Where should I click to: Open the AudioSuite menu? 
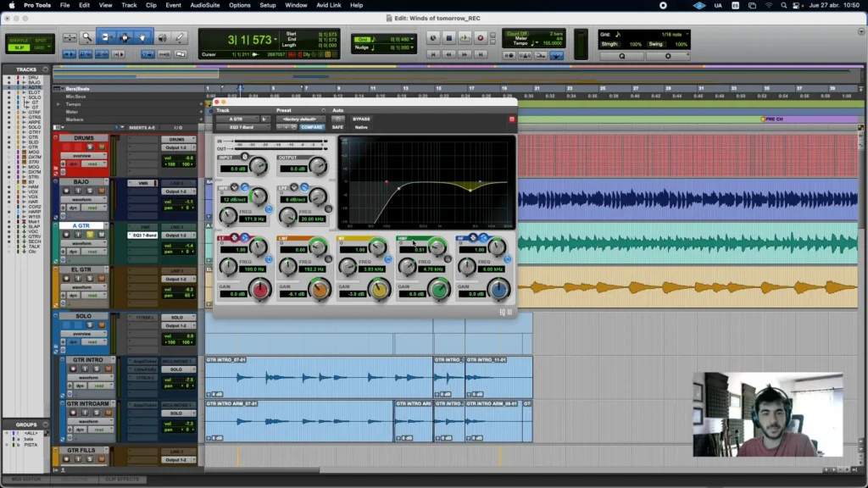[x=205, y=6]
